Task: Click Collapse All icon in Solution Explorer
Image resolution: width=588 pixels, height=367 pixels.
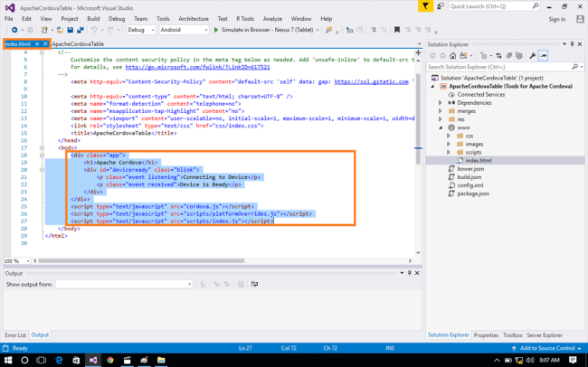Action: coord(508,55)
